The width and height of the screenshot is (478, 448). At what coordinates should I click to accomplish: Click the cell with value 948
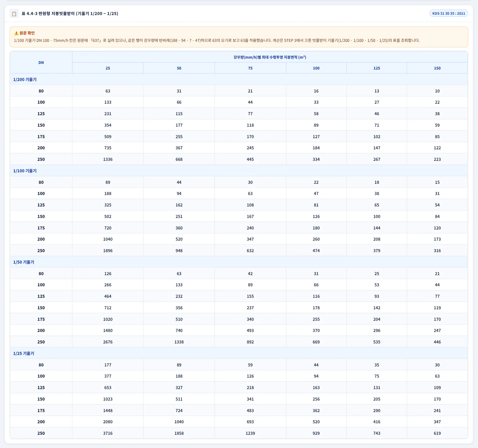coord(179,251)
